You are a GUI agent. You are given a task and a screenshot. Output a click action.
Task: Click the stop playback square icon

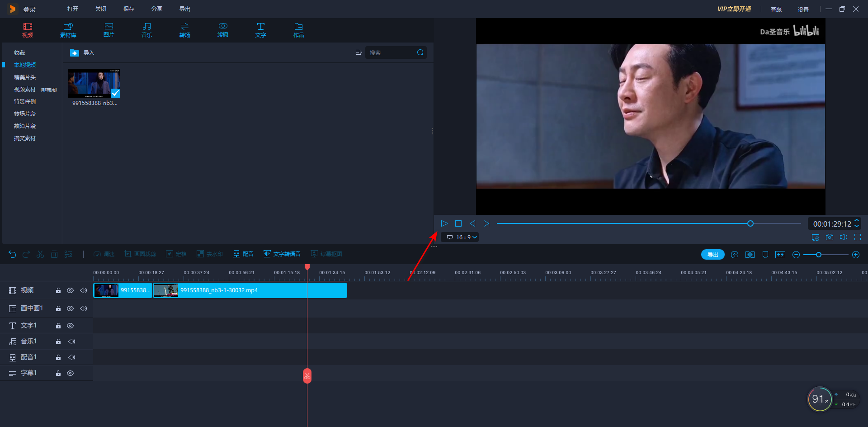[458, 223]
